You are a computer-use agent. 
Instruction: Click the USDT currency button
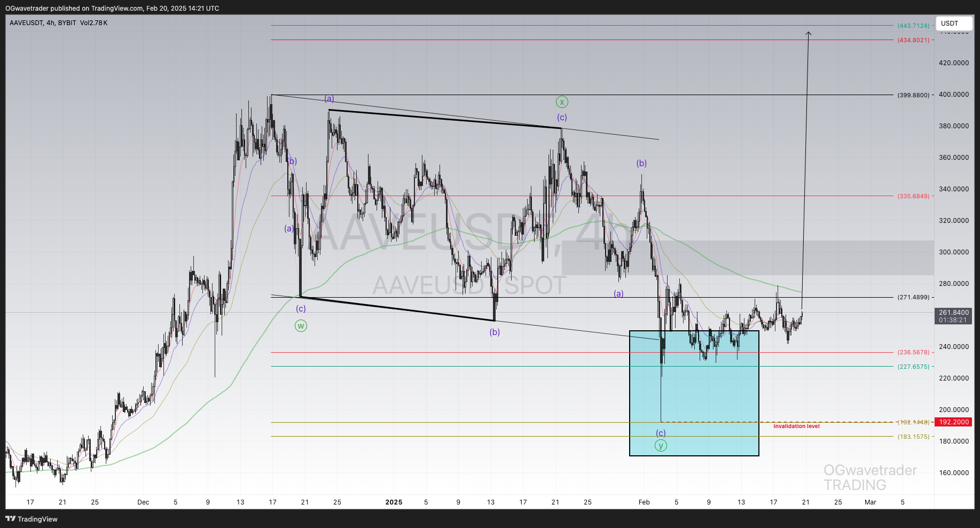(954, 24)
